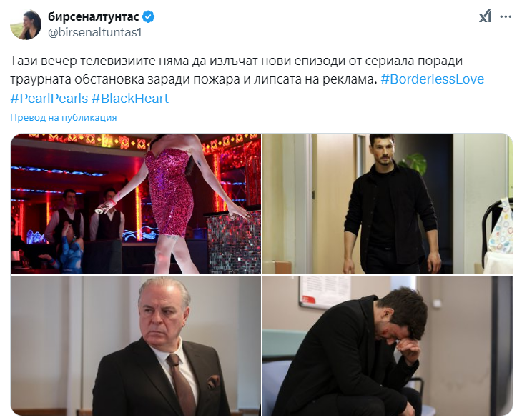This screenshot has width=517, height=420.
Task: Click the brown tie on the suited man
Action: [182, 382]
